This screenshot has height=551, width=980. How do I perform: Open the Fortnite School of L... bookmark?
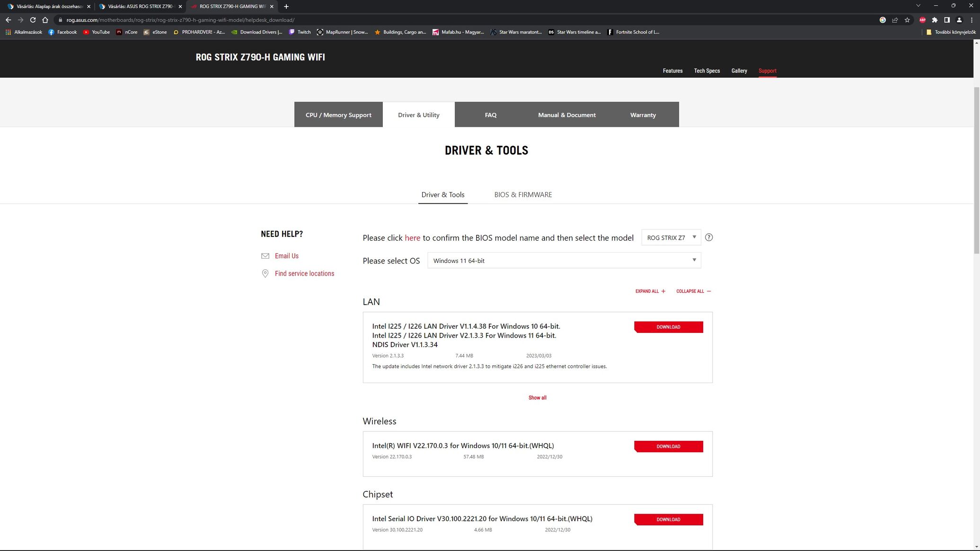(x=633, y=32)
